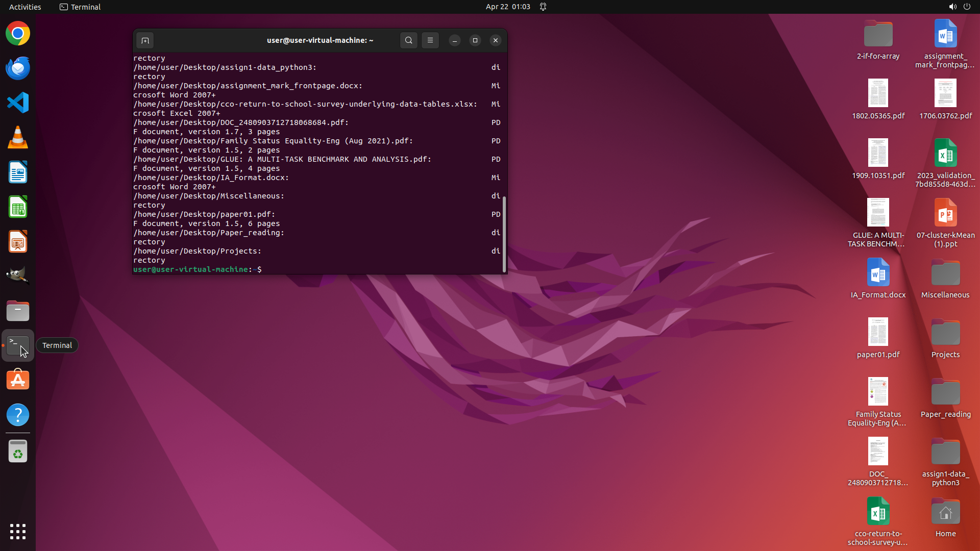Click the terminal search icon
The height and width of the screenshot is (551, 980).
(x=408, y=40)
